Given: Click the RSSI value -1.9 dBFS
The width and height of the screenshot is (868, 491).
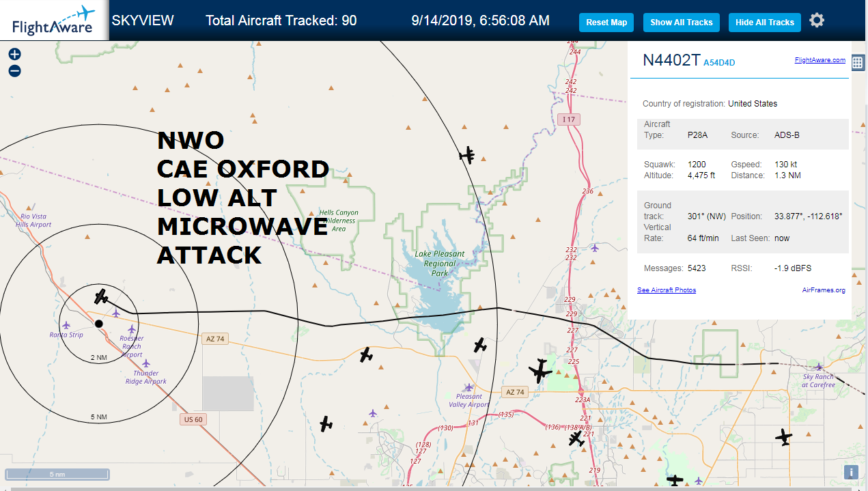Looking at the screenshot, I should tap(793, 268).
